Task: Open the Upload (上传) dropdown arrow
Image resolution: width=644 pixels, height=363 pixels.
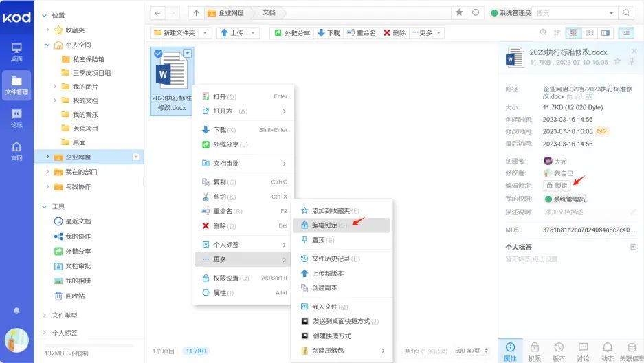Action: [253, 32]
